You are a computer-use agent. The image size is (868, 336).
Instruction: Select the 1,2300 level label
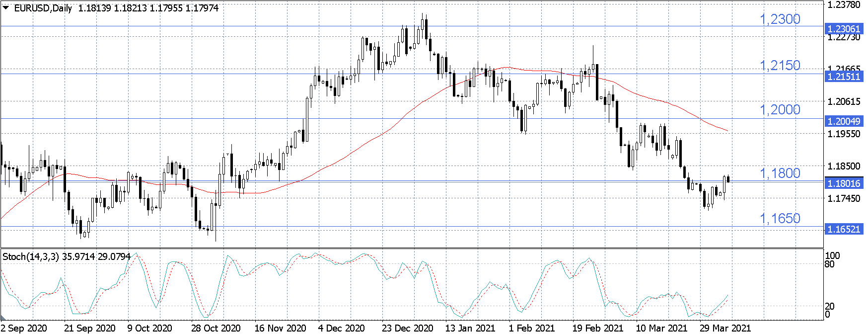point(780,19)
